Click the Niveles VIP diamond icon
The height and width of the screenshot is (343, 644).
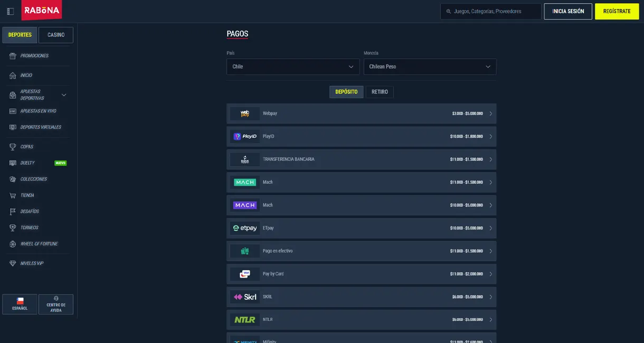13,263
